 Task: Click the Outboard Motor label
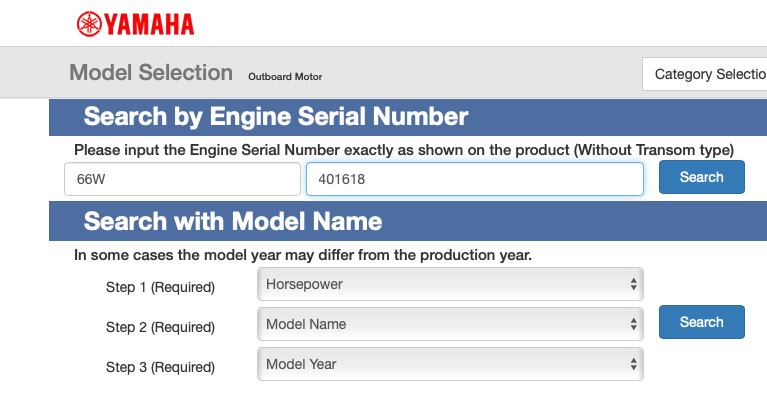coord(285,76)
